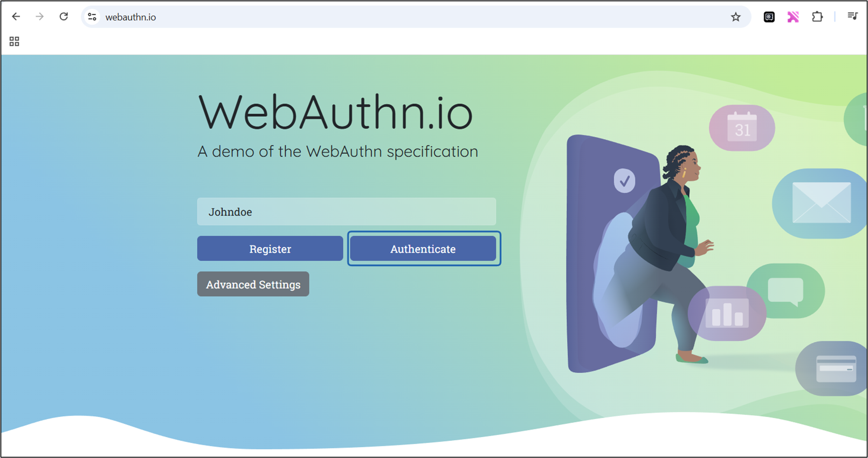The image size is (868, 458).
Task: Open the apps grid in bookmarks bar
Action: coord(14,42)
